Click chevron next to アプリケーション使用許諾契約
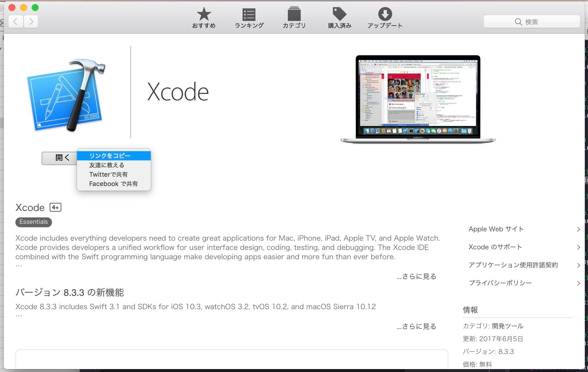 (578, 265)
